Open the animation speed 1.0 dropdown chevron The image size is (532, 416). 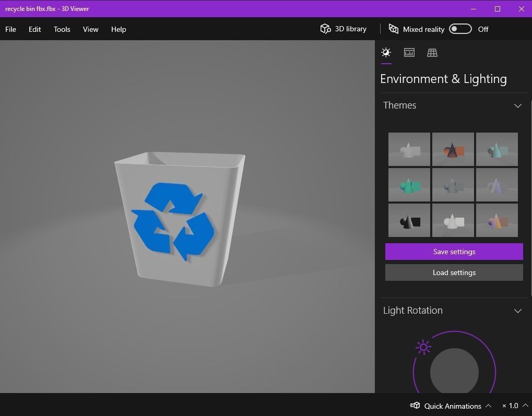click(525, 406)
